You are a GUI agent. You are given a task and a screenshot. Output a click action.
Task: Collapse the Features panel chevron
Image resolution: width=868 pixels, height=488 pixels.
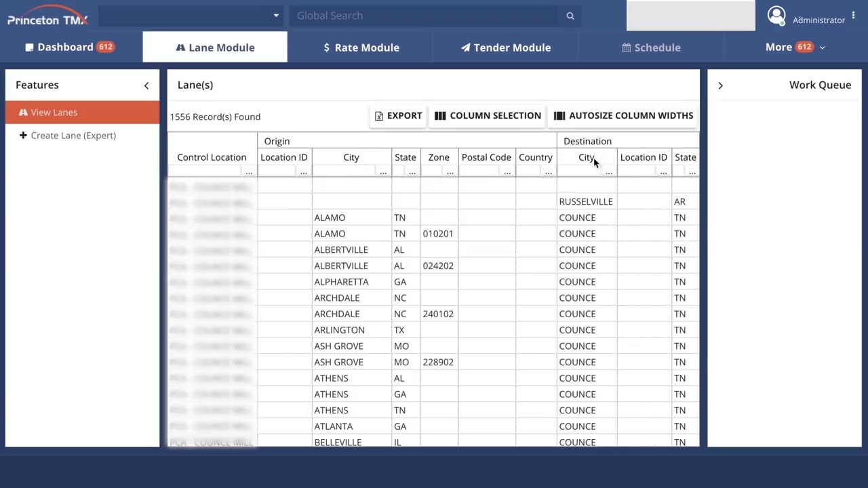pos(146,85)
